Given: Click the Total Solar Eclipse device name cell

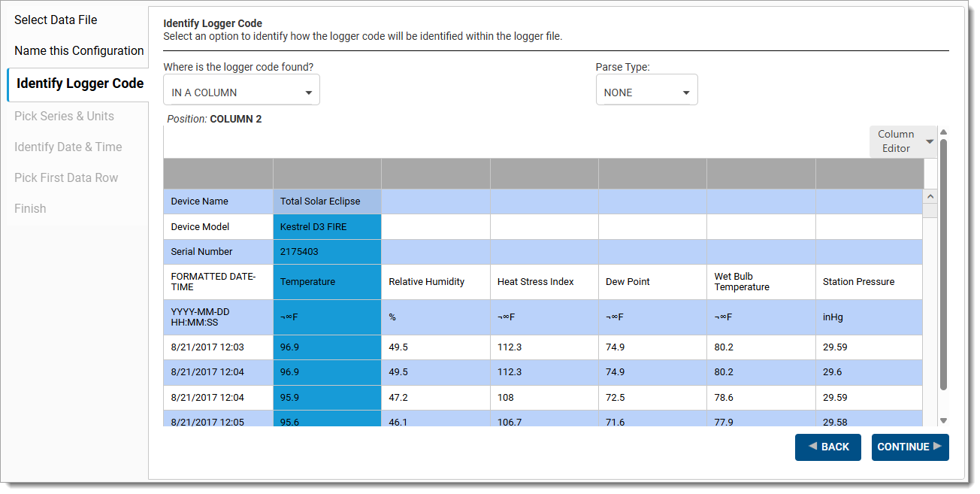Looking at the screenshot, I should click(x=327, y=202).
